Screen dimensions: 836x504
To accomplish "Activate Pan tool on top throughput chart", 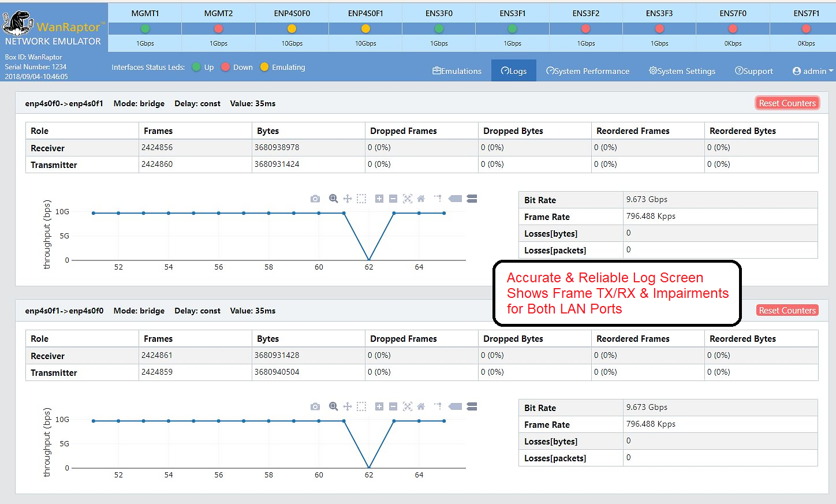I will (348, 199).
